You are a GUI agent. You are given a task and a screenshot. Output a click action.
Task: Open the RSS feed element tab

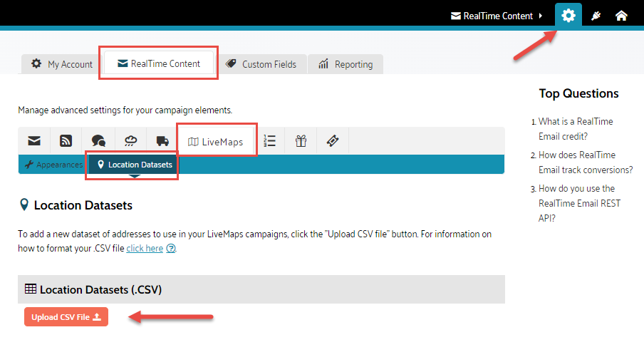tap(66, 141)
